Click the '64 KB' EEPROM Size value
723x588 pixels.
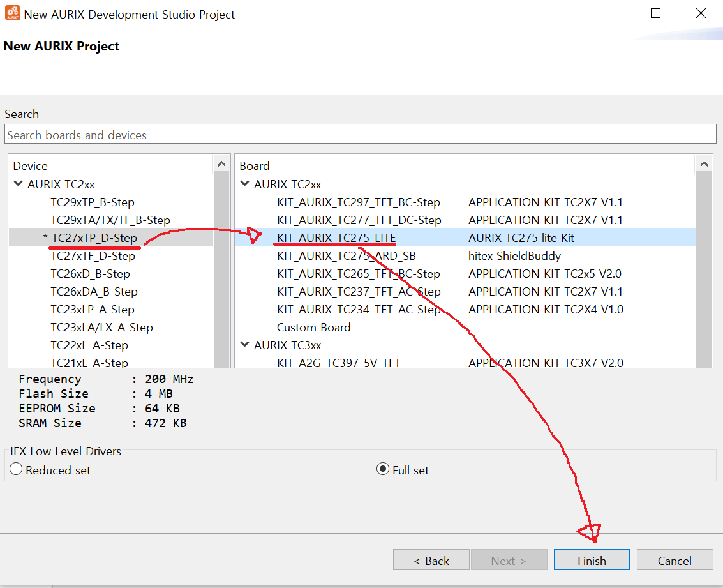162,409
